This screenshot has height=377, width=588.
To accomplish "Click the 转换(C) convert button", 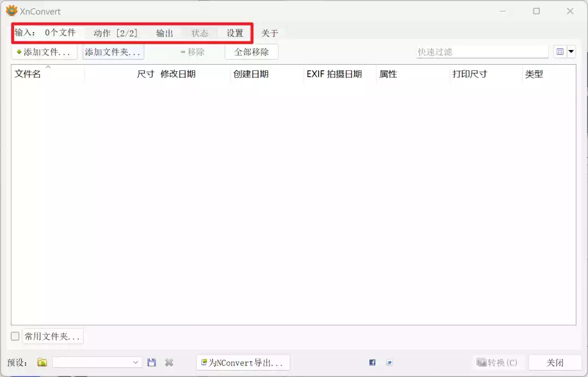I will point(497,362).
